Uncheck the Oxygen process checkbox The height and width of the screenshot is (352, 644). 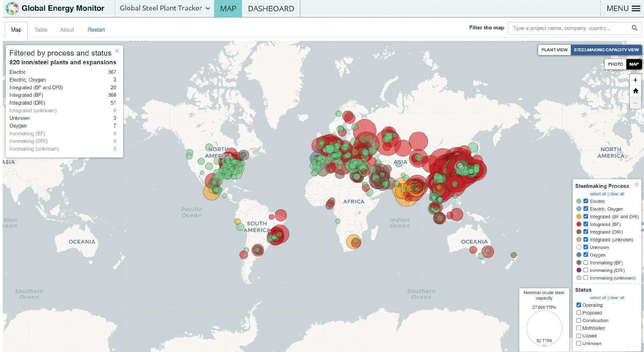click(586, 255)
